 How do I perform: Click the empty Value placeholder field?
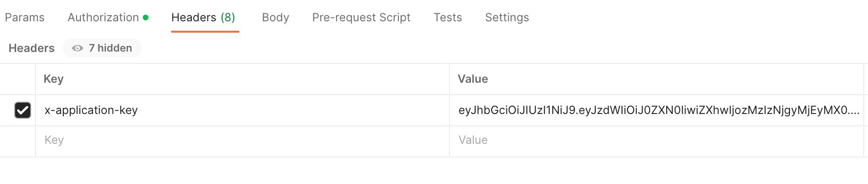click(x=657, y=140)
